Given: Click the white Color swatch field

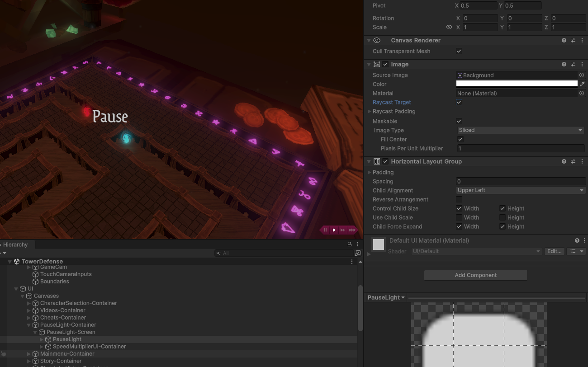Looking at the screenshot, I should point(517,84).
